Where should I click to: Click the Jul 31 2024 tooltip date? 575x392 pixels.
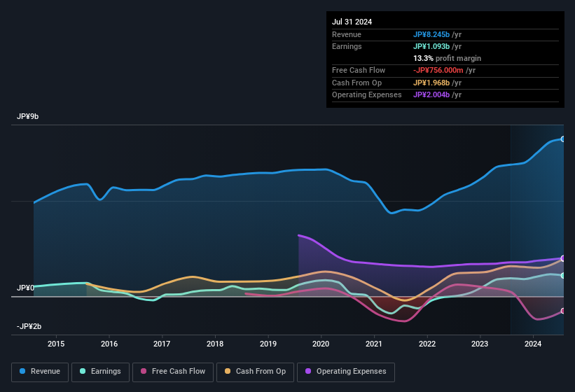pos(352,22)
